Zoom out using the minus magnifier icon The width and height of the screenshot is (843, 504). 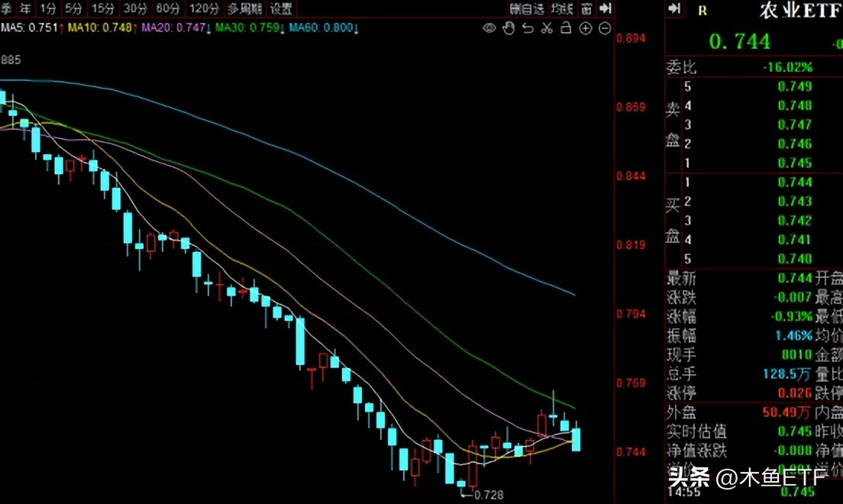pos(604,28)
